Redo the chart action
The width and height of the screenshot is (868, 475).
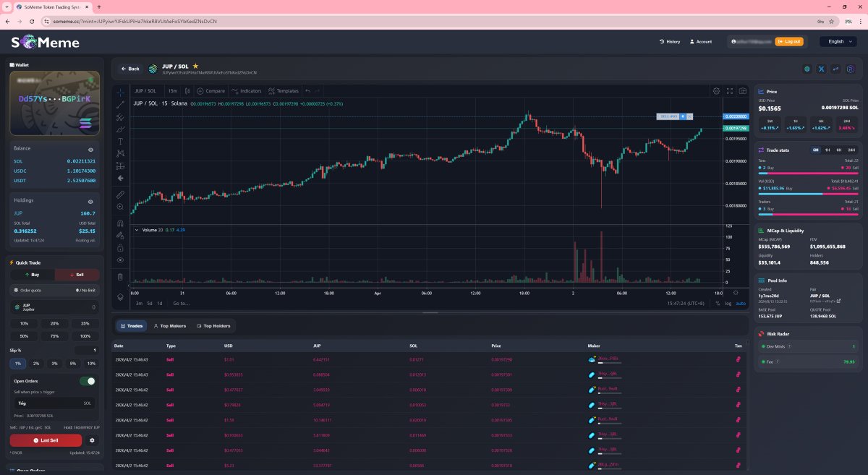pyautogui.click(x=318, y=91)
